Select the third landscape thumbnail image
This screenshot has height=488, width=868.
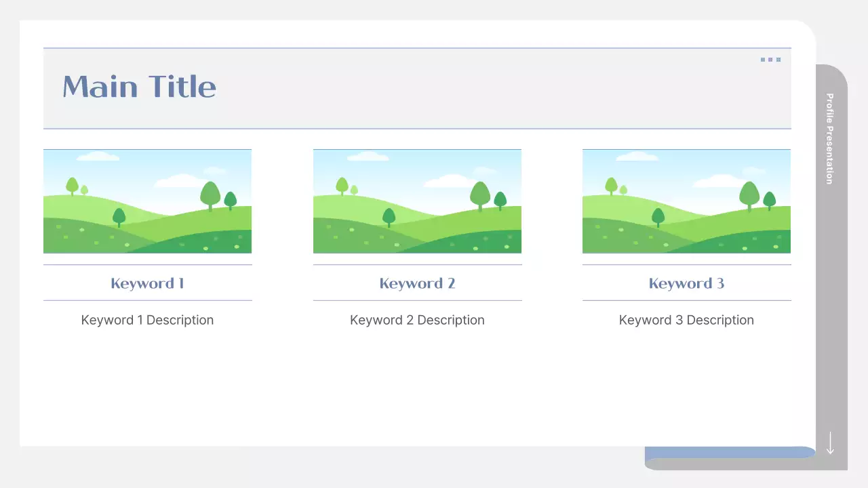(686, 201)
